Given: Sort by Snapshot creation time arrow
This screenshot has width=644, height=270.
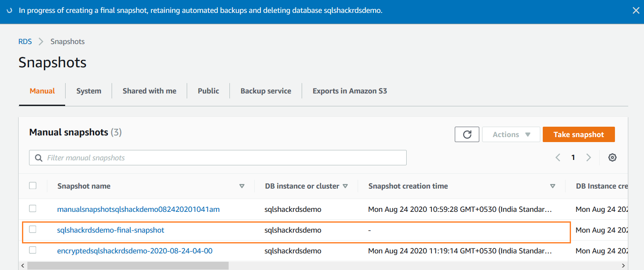Looking at the screenshot, I should [x=552, y=186].
